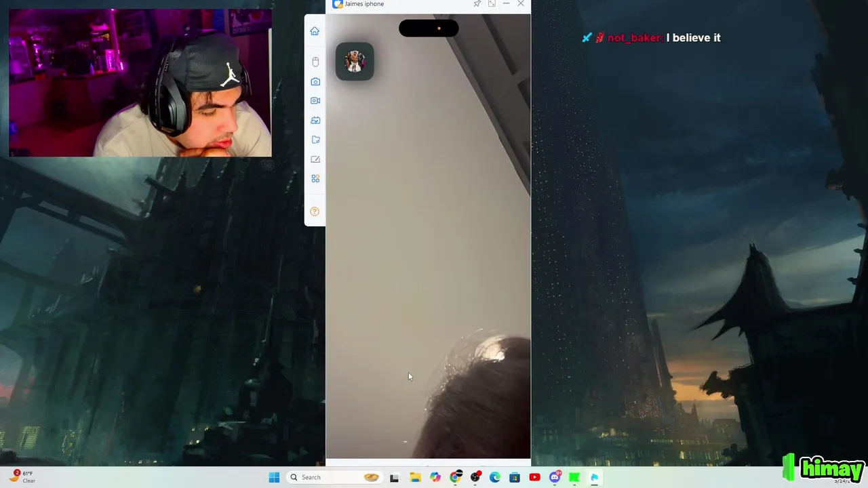Open the weather widget showing 61°F Clear
The height and width of the screenshot is (488, 868).
(22, 476)
